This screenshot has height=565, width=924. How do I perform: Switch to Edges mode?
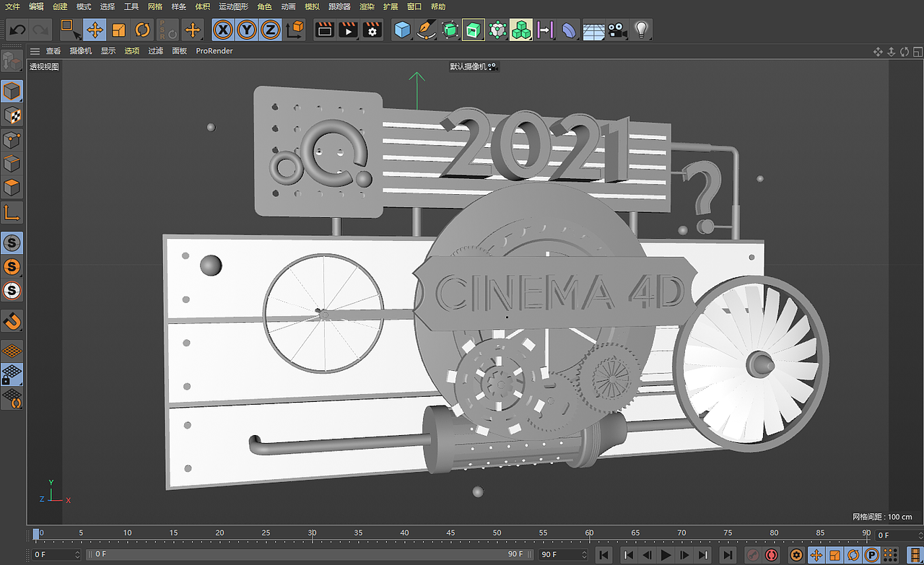tap(12, 164)
